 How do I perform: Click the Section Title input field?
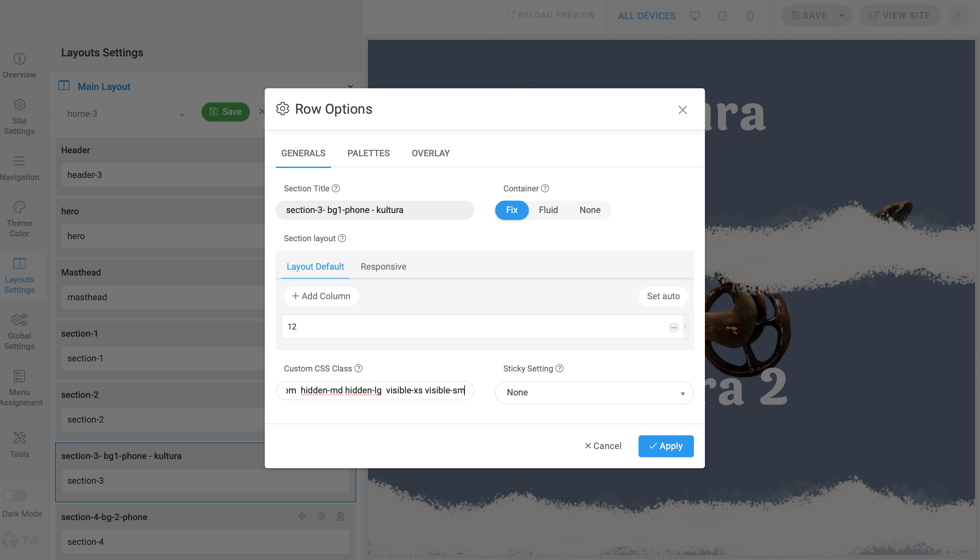[374, 210]
